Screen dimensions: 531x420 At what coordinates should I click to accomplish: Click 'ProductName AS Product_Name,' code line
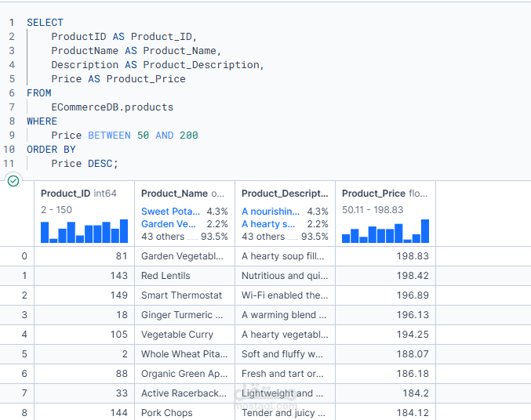coord(136,51)
